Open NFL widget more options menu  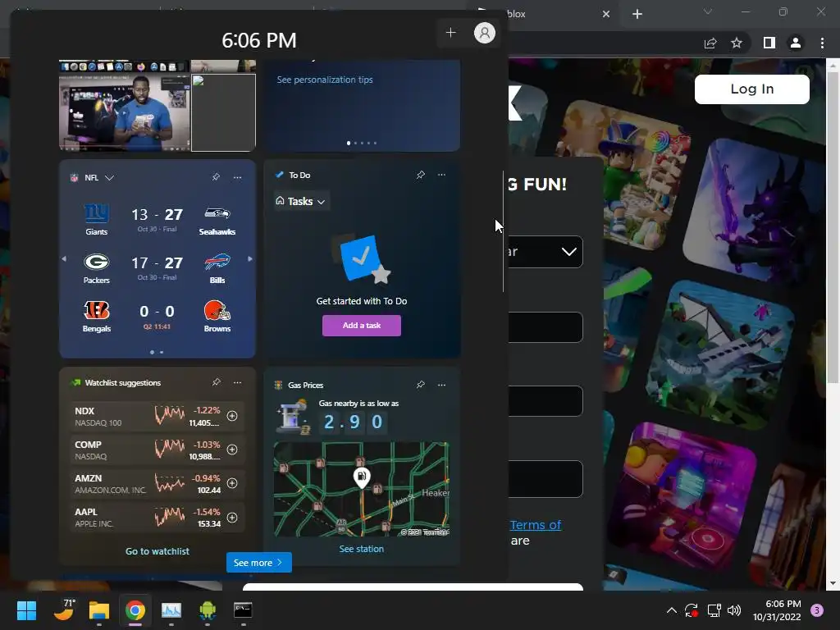pos(237,177)
